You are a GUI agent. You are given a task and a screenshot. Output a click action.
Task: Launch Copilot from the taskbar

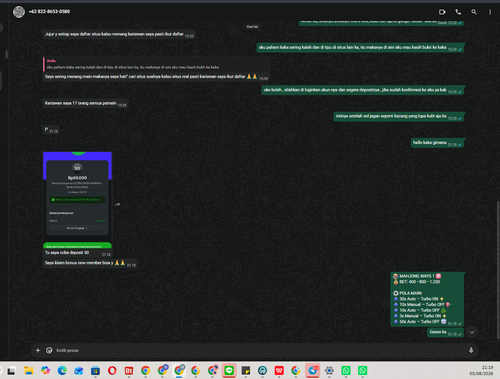(45, 371)
